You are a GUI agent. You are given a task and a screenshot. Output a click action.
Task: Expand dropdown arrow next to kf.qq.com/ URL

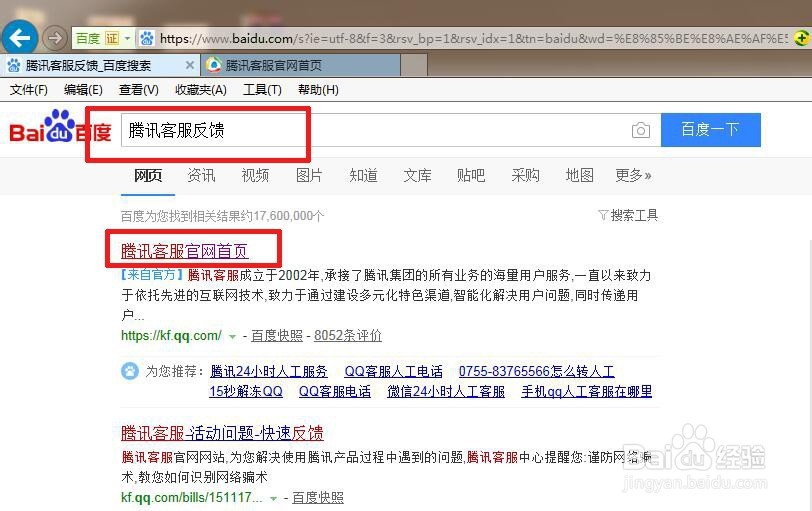(233, 337)
